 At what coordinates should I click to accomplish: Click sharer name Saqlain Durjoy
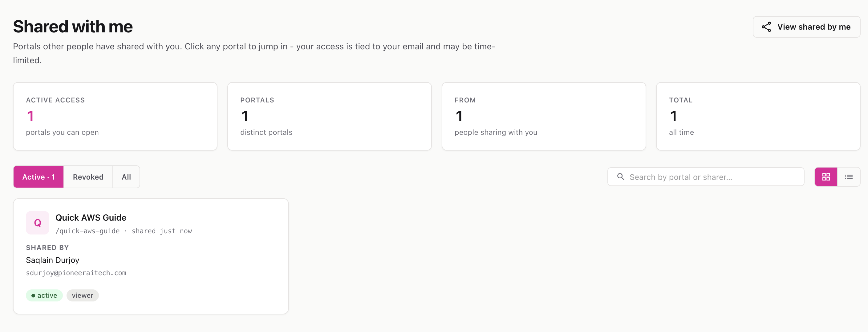click(x=53, y=260)
